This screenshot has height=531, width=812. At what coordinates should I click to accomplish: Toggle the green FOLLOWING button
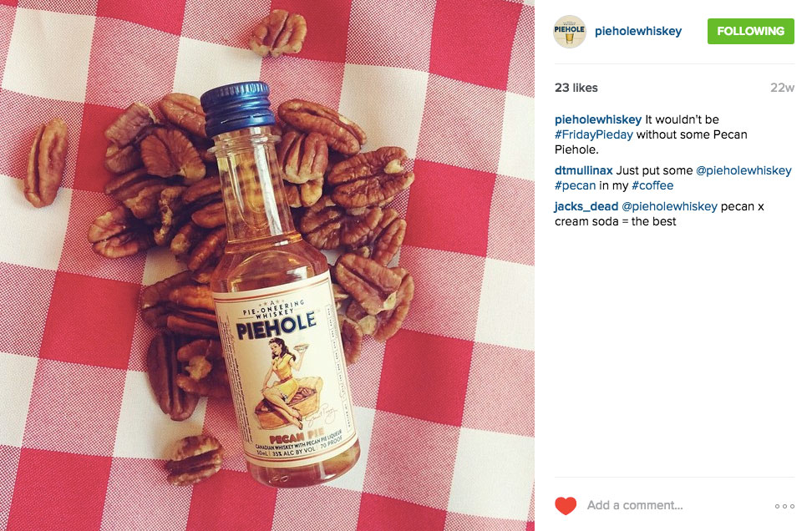[750, 31]
